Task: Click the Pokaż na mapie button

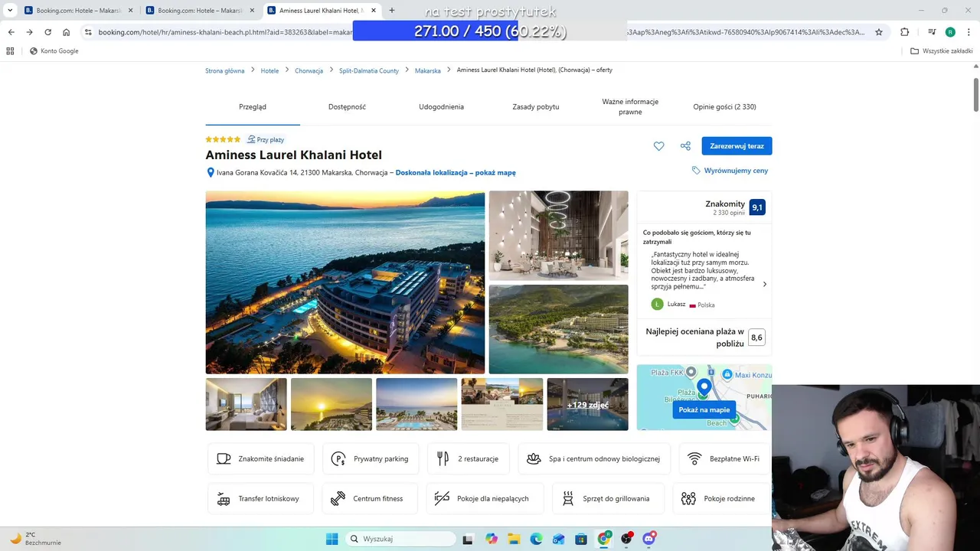Action: pyautogui.click(x=704, y=409)
